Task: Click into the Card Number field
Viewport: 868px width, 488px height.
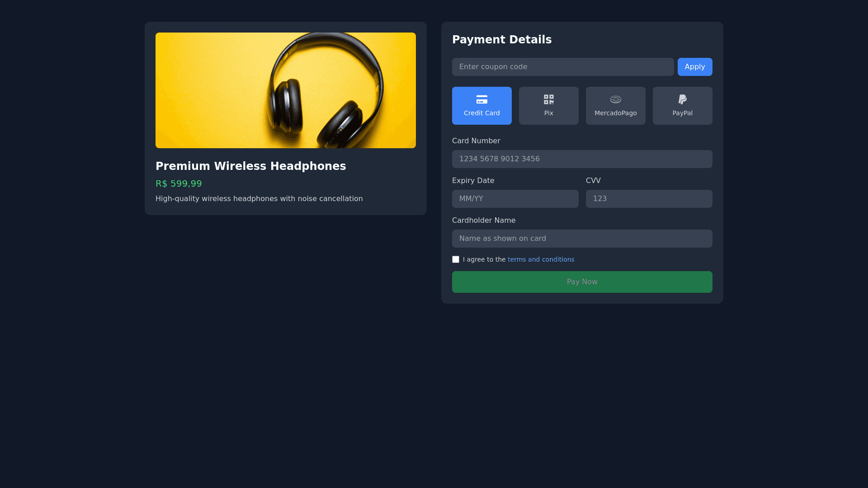Action: (x=582, y=159)
